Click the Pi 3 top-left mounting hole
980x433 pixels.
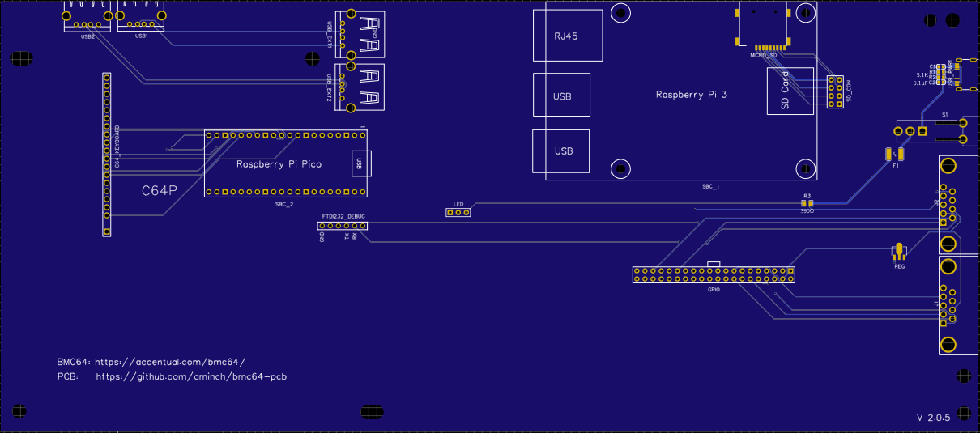[x=621, y=14]
